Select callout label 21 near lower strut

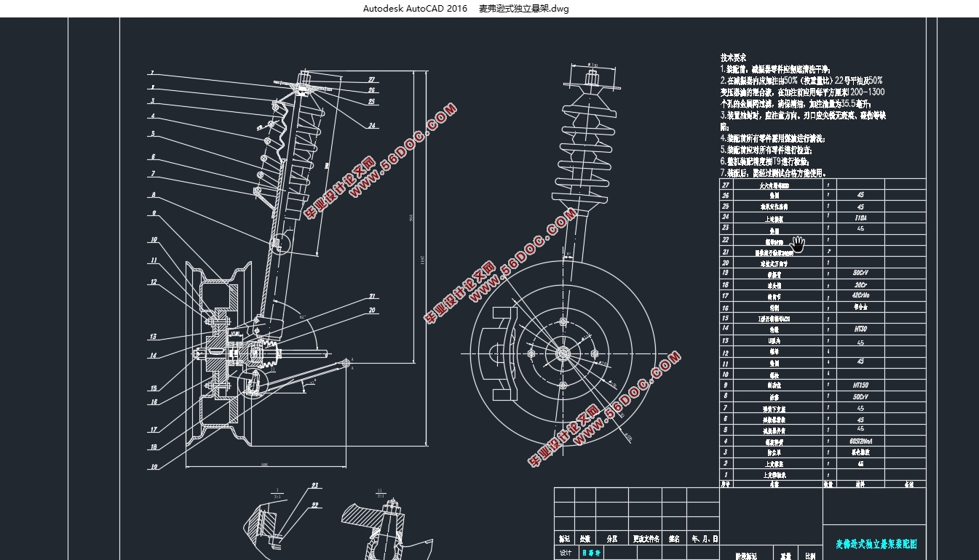click(372, 297)
